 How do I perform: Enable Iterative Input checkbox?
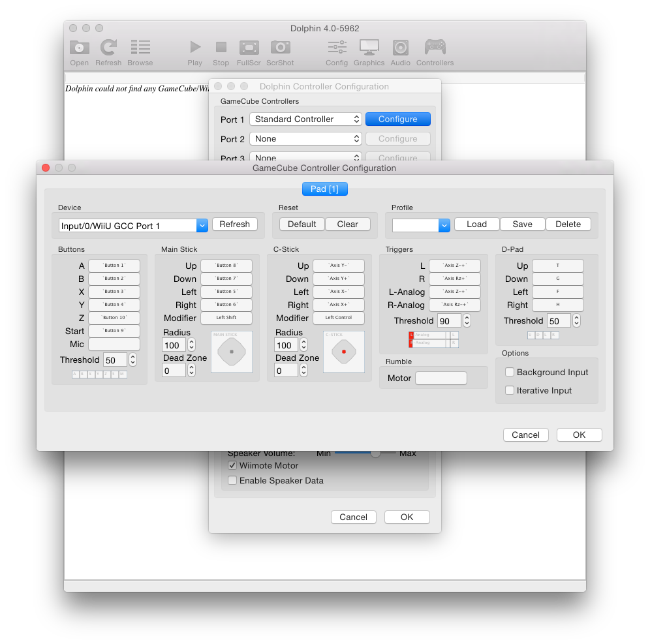point(510,390)
